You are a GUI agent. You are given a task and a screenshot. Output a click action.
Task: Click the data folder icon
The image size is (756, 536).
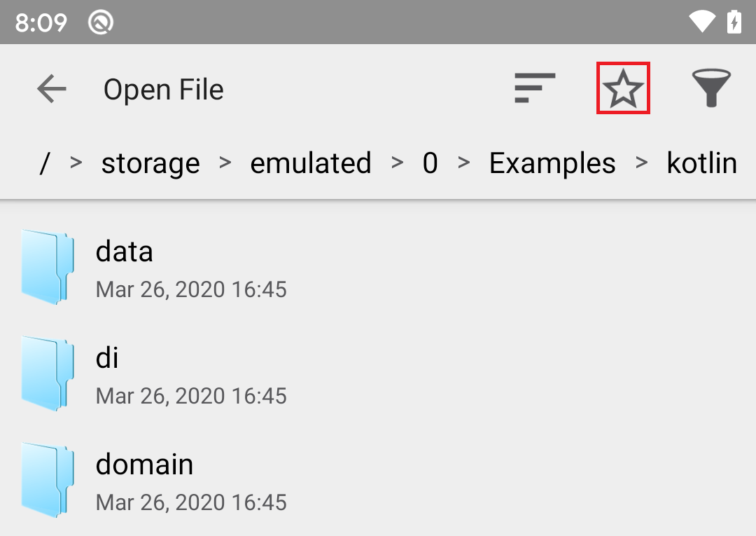tap(47, 267)
